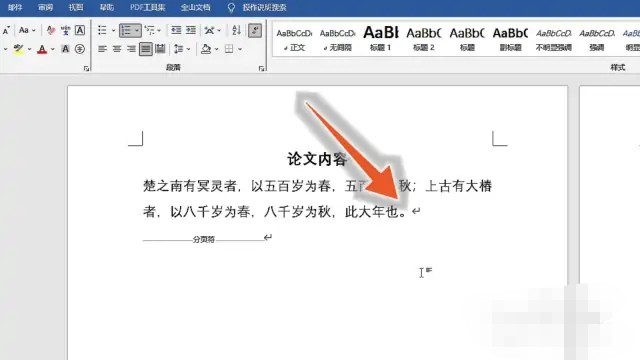Expand the shading color dropdown arrow
Image resolution: width=640 pixels, height=360 pixels.
click(216, 49)
